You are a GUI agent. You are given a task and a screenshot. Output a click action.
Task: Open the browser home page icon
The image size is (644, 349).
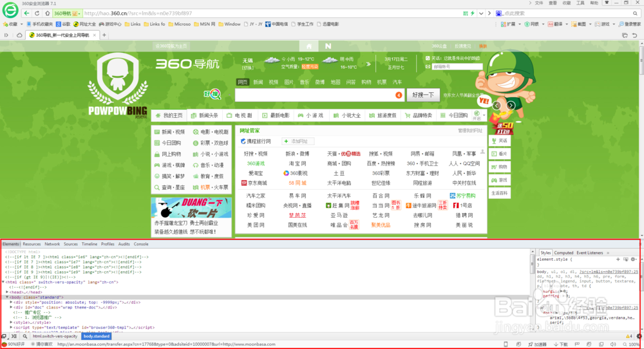point(47,13)
